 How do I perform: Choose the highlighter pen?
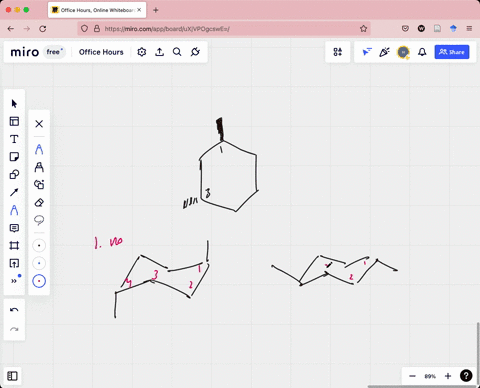(x=39, y=167)
